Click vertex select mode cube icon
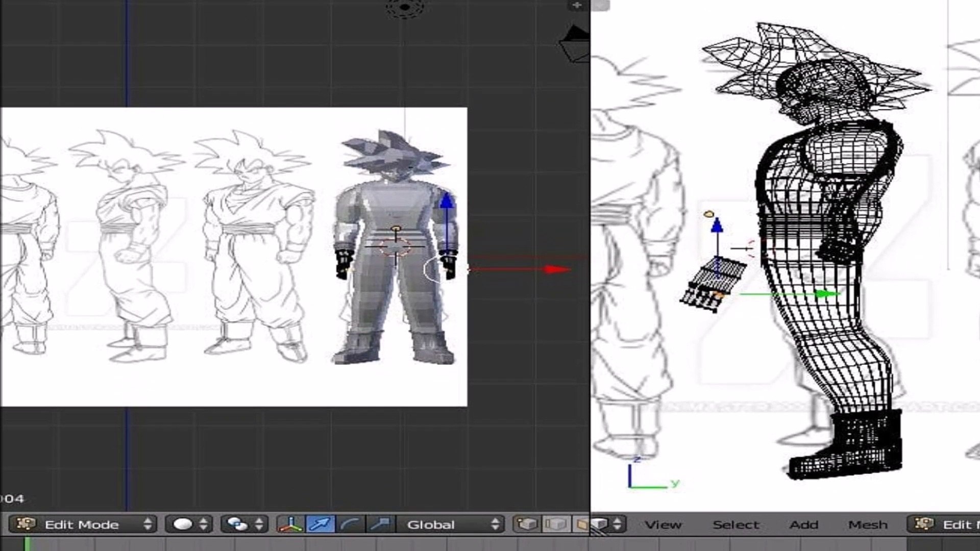The image size is (980, 551). coord(527,524)
